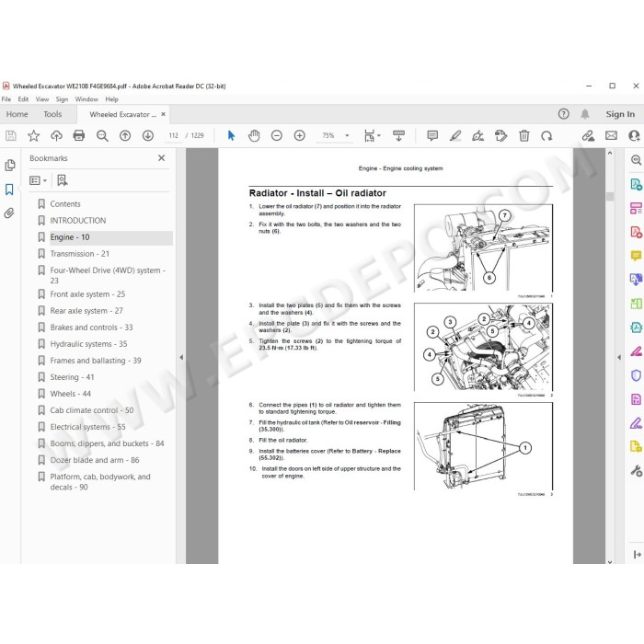Activate the hand pan tool
The height and width of the screenshot is (644, 644).
(254, 135)
